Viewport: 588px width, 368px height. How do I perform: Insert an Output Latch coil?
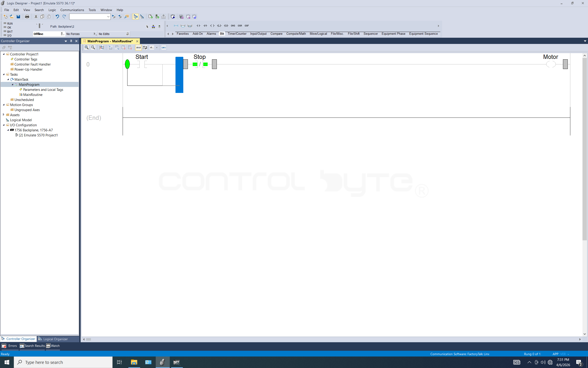pyautogui.click(x=219, y=26)
